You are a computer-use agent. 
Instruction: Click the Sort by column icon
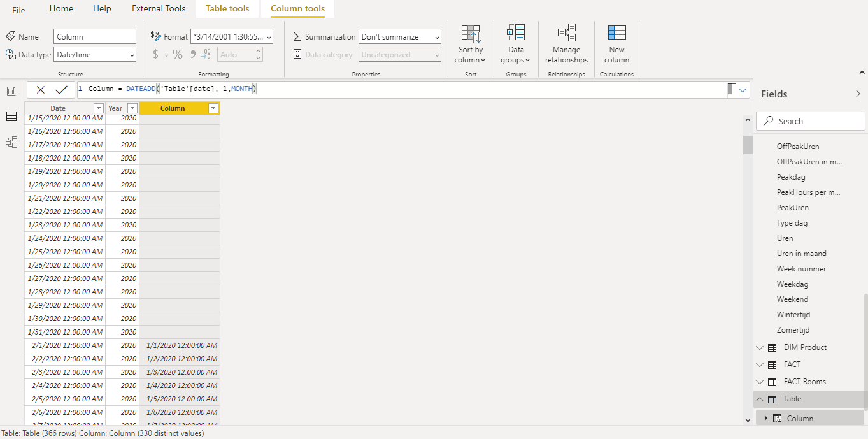[471, 34]
